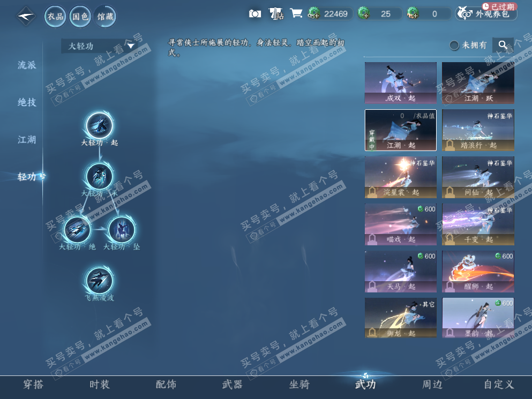Select the 江湖 side tab
The height and width of the screenshot is (399, 532).
[x=27, y=139]
